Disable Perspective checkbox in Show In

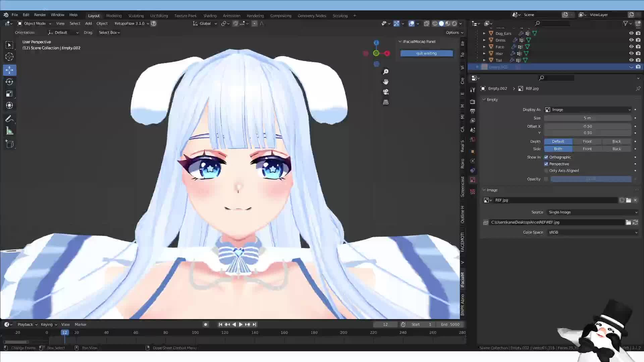[546, 164]
